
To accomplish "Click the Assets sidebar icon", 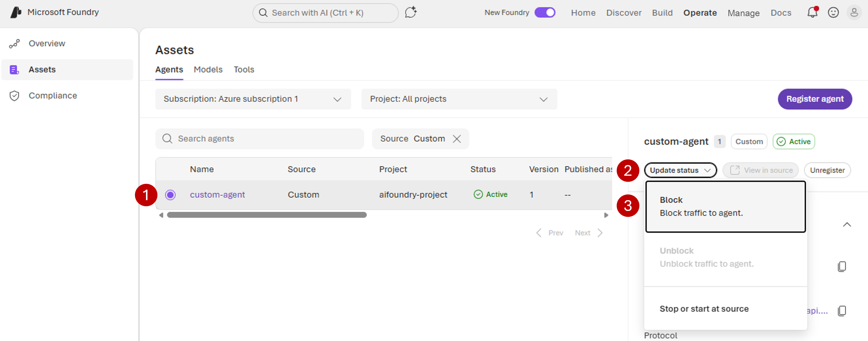I will point(14,70).
